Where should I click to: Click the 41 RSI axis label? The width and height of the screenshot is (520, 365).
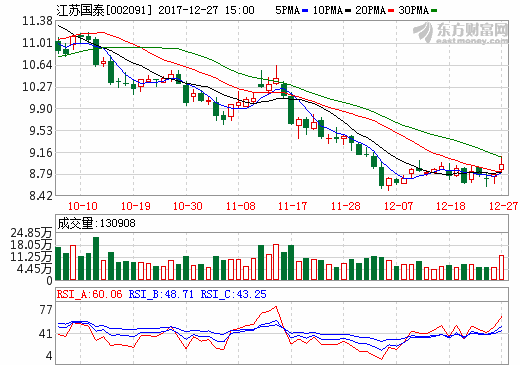coord(46,334)
